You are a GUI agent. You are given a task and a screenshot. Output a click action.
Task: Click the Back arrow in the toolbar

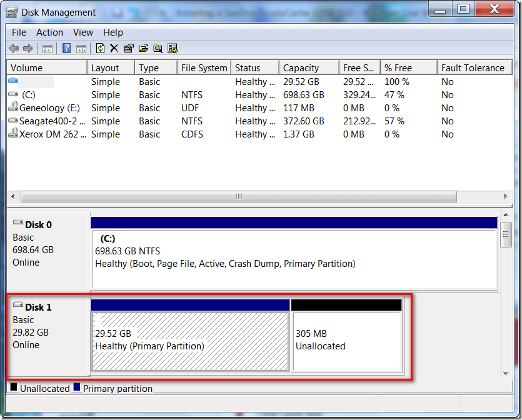tap(13, 48)
